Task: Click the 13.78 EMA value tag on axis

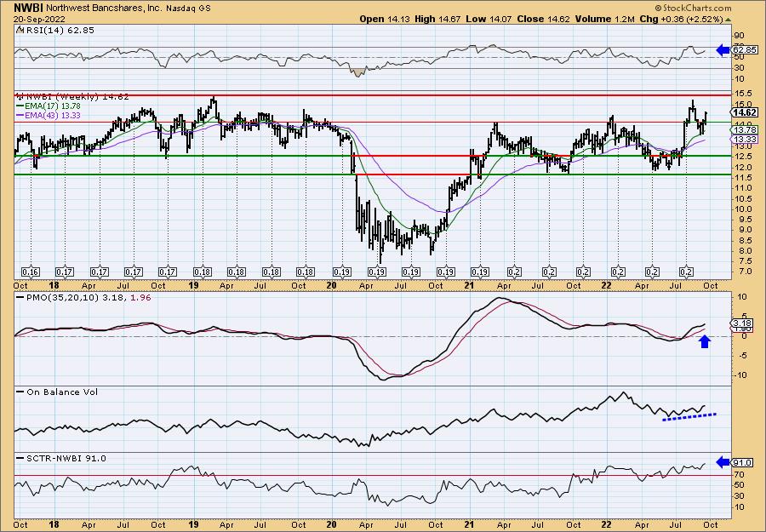Action: point(745,130)
